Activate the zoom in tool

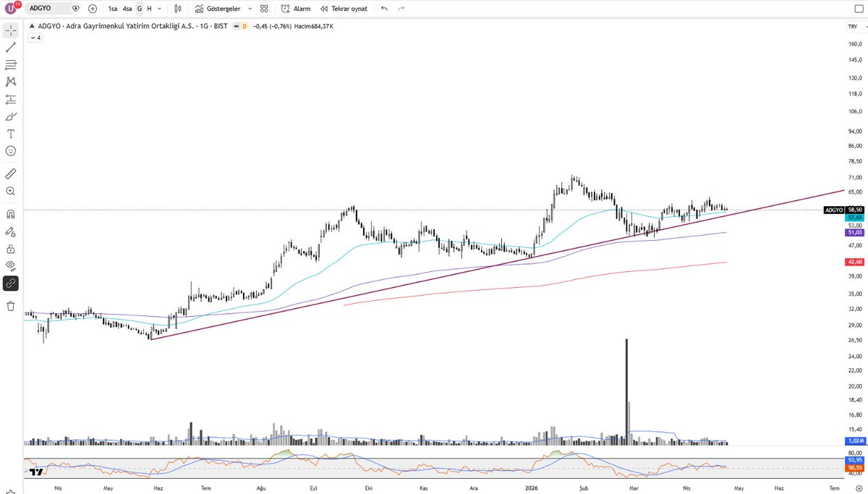pyautogui.click(x=11, y=191)
